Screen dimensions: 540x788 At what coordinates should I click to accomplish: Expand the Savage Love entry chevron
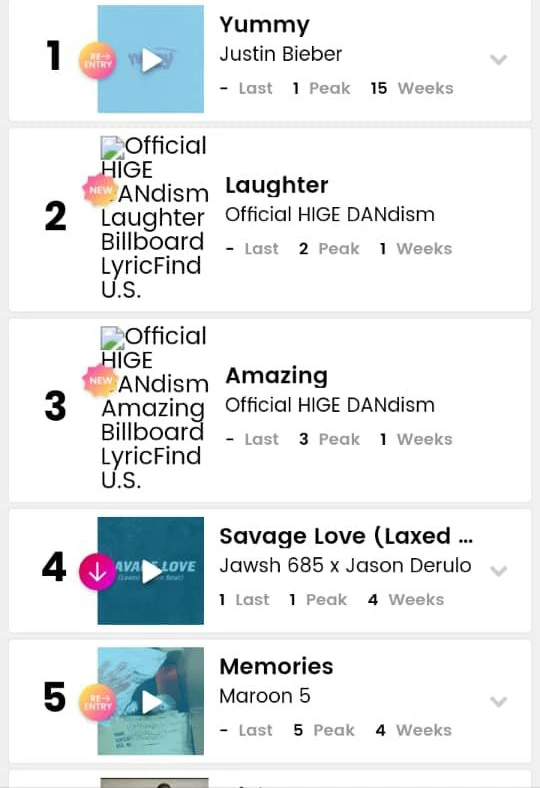[498, 571]
